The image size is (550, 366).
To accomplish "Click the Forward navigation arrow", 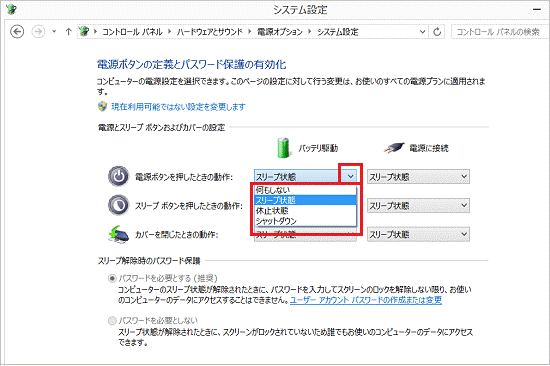I will pos(38,32).
